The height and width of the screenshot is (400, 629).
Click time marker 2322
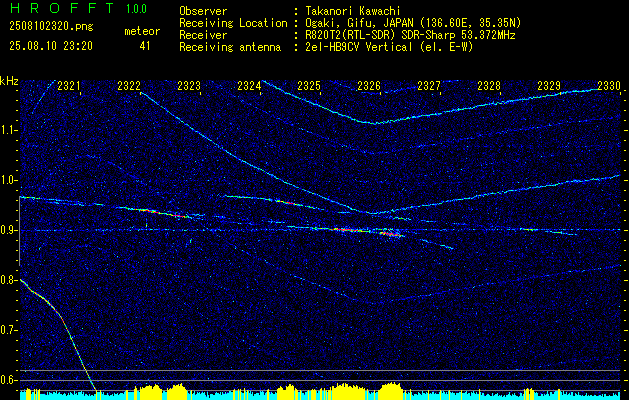(129, 85)
